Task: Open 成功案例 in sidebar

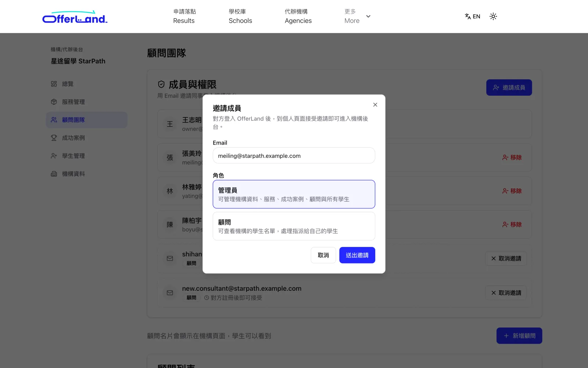Action: click(87, 138)
